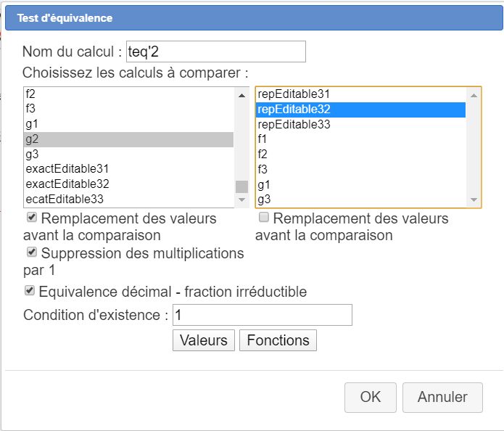Open the 'Fonctions' button
The width and height of the screenshot is (504, 431).
tap(278, 340)
